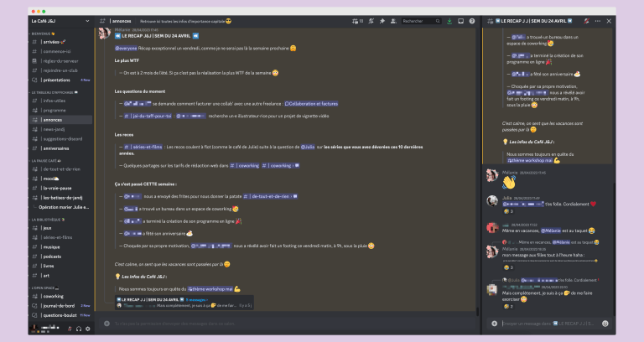Image resolution: width=644 pixels, height=342 pixels.
Task: Close the thread side panel
Action: click(607, 21)
